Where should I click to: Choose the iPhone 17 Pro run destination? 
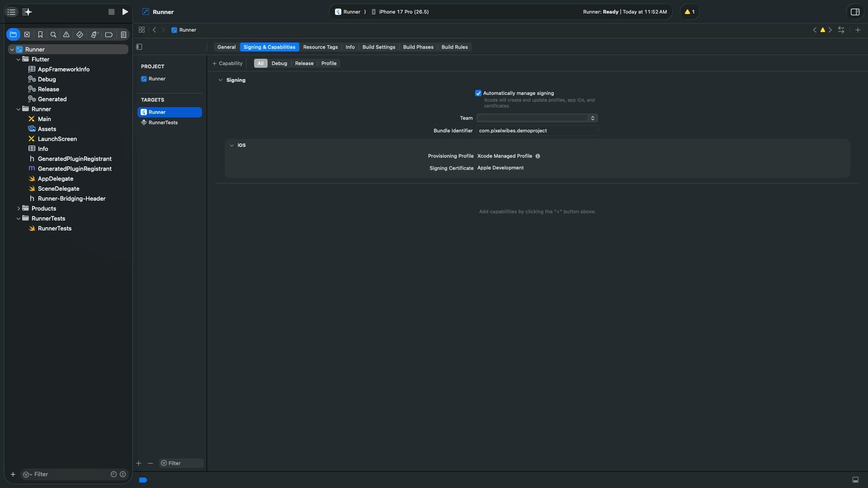click(x=400, y=12)
